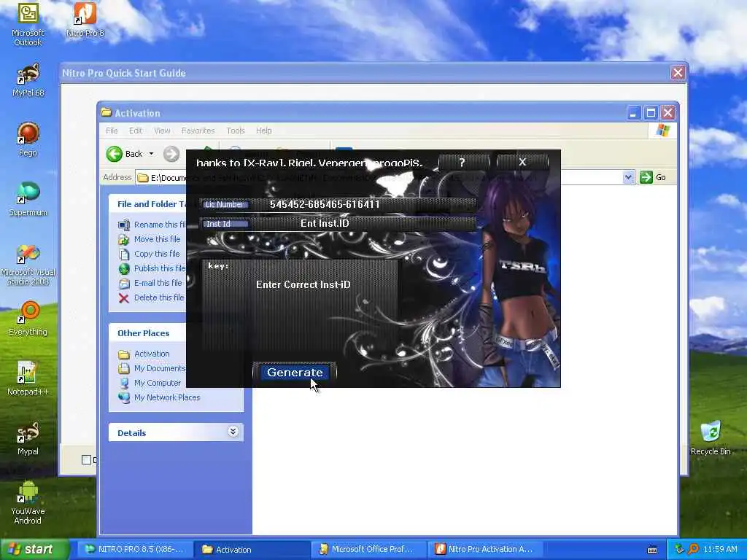Viewport: 747px width, 560px height.
Task: Click Delete this file red X icon
Action: tap(124, 298)
